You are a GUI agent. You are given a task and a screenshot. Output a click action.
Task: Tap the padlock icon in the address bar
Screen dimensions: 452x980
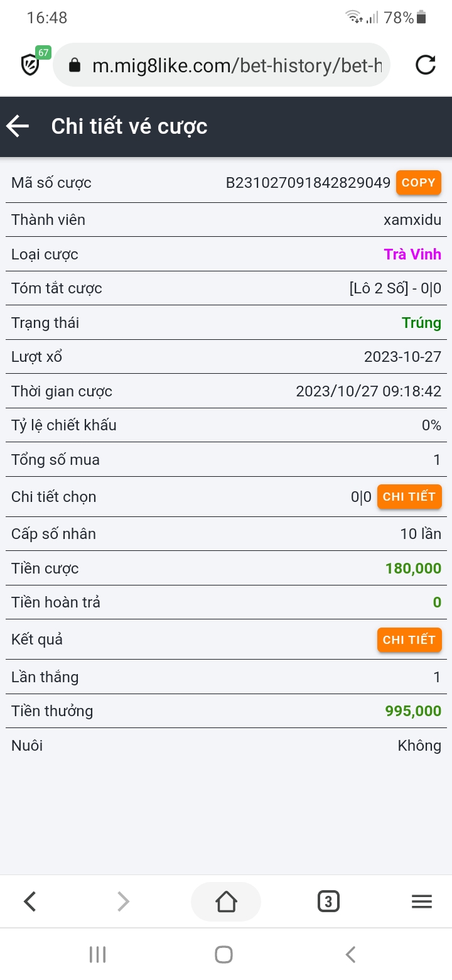pyautogui.click(x=75, y=65)
